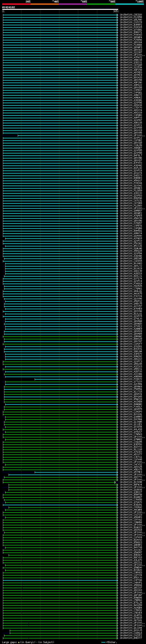Click the UniRef100_A3Z3X3 hit name

pos(131,366)
